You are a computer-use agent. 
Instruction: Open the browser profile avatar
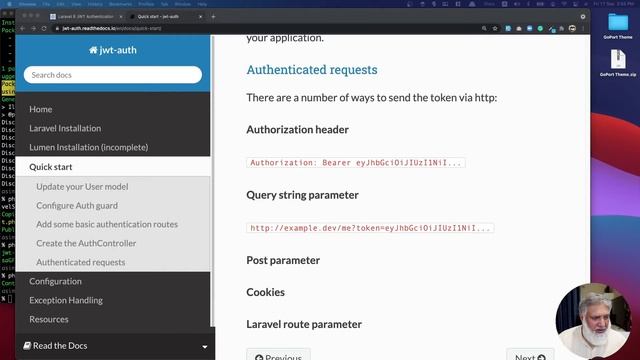[x=572, y=29]
